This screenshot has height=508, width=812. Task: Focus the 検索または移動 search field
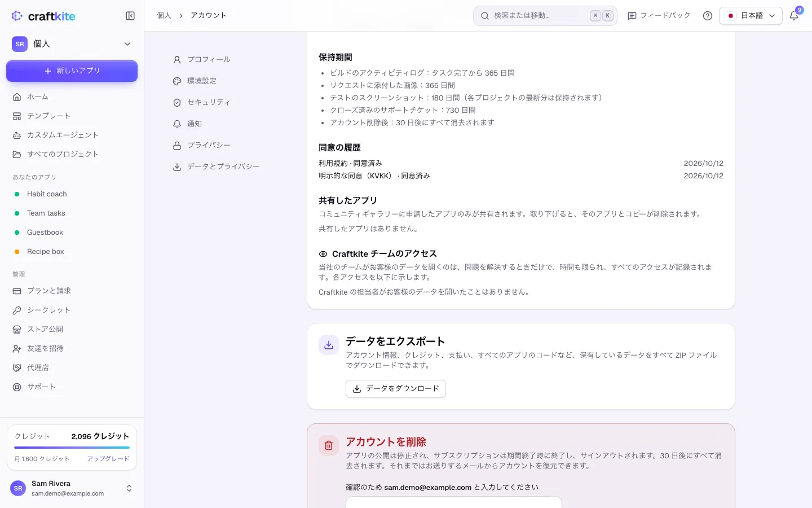click(545, 16)
